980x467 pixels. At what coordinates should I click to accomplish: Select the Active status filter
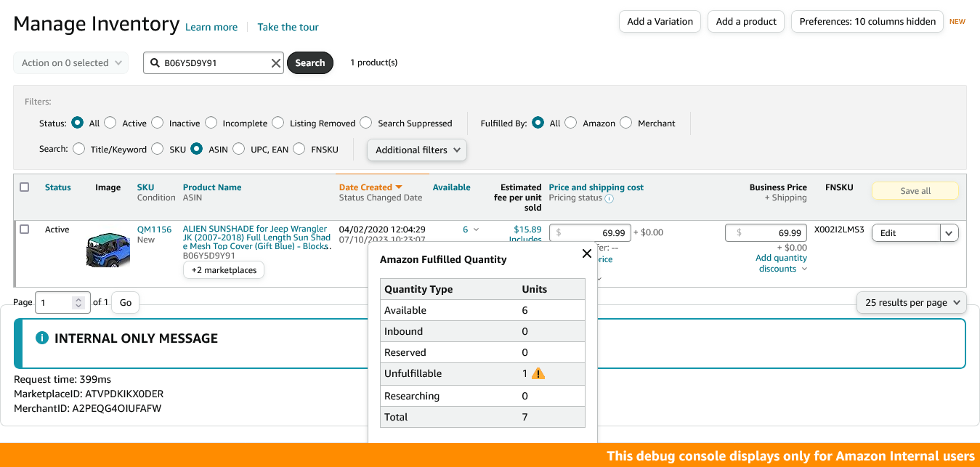(110, 123)
